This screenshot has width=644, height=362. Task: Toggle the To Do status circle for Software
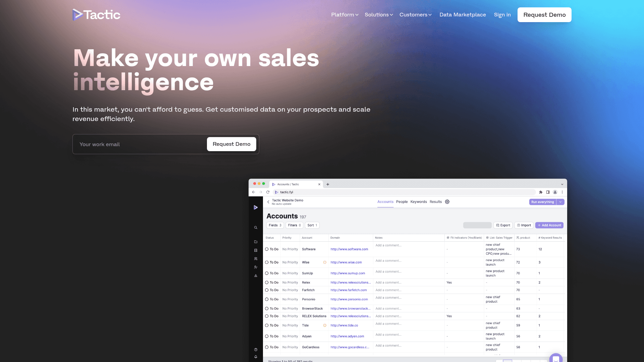267,249
